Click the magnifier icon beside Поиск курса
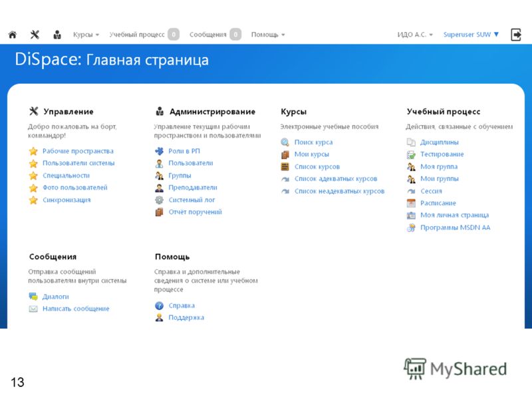The image size is (532, 399). [285, 142]
